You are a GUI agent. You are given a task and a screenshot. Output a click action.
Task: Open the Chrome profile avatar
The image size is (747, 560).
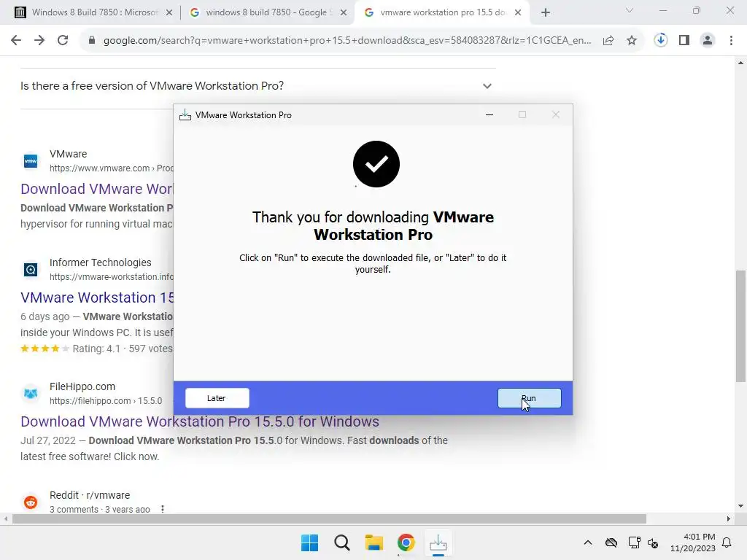pyautogui.click(x=708, y=41)
